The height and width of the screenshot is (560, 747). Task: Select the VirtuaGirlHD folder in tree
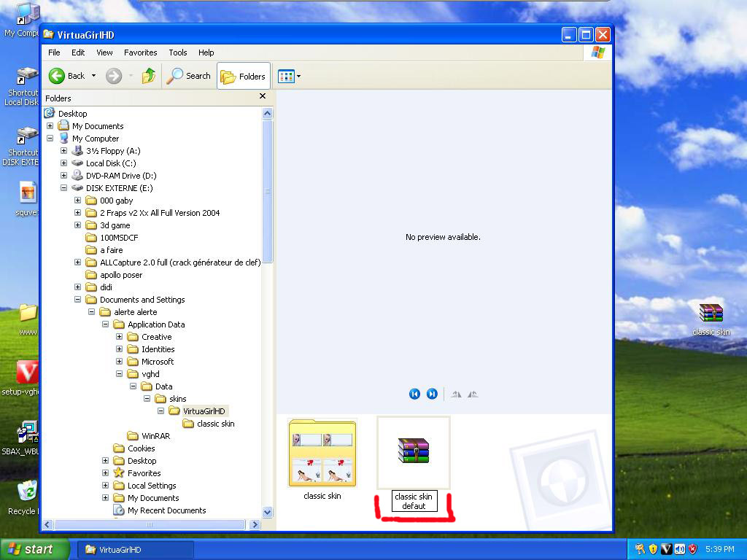tap(204, 411)
